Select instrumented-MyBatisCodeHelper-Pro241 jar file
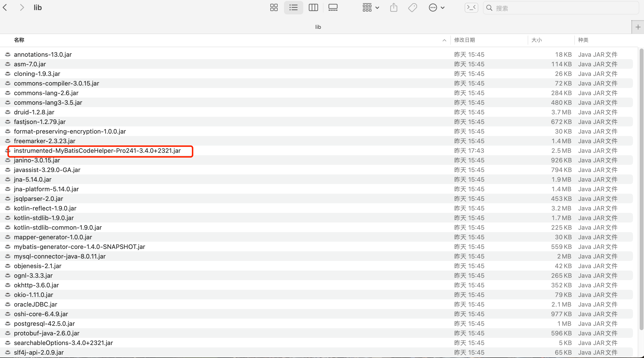 pyautogui.click(x=97, y=151)
